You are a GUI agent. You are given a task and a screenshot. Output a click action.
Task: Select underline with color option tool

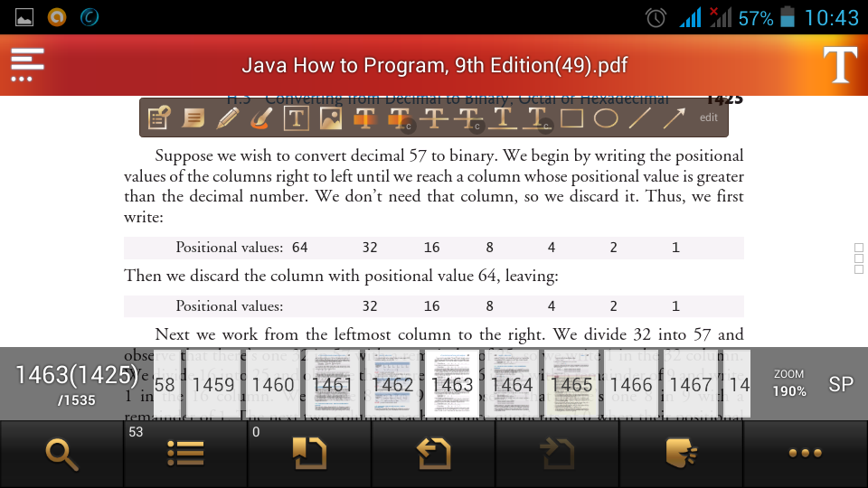coord(537,118)
